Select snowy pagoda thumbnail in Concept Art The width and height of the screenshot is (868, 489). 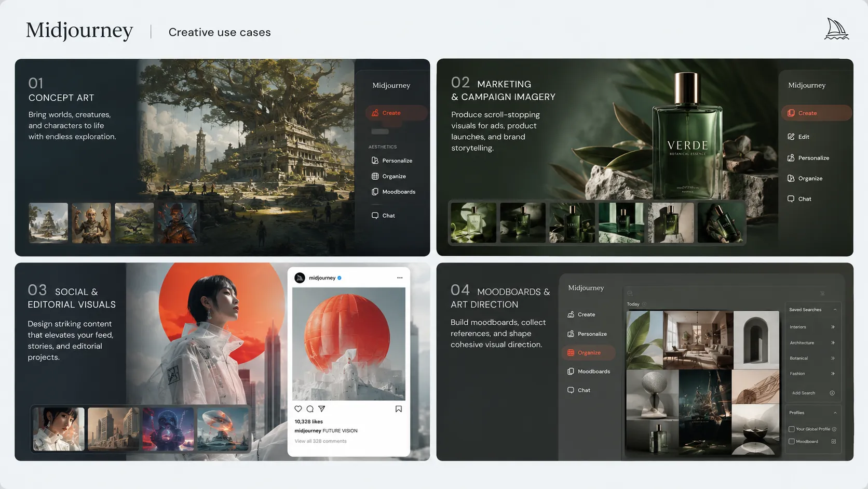[48, 222]
